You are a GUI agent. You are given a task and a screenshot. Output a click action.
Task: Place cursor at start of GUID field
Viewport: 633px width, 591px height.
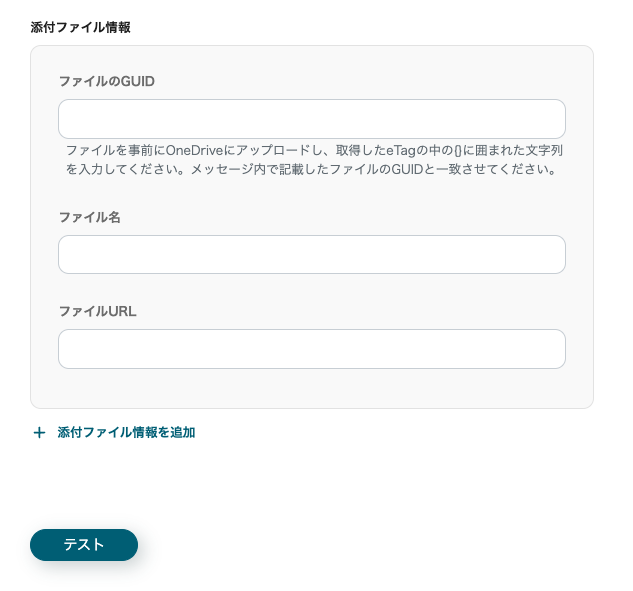pyautogui.click(x=70, y=119)
